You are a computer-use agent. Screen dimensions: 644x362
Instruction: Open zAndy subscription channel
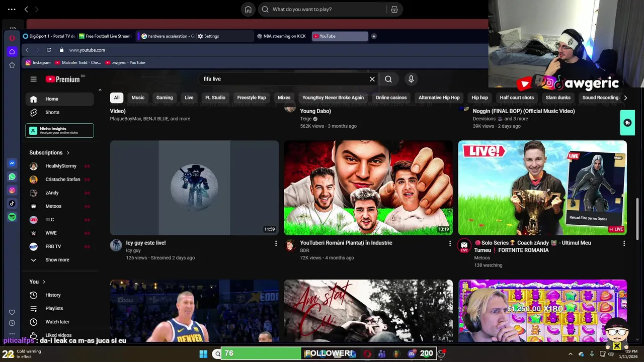59,193
